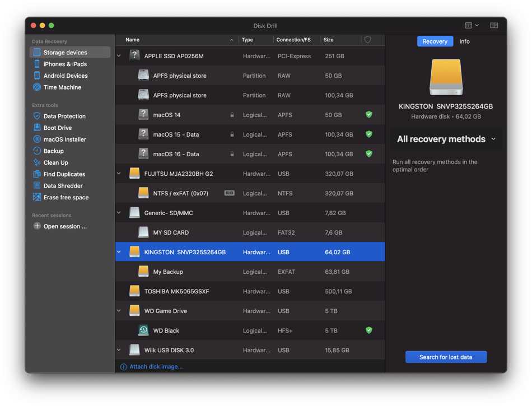Sort by the Connection/FS column header

click(x=297, y=40)
